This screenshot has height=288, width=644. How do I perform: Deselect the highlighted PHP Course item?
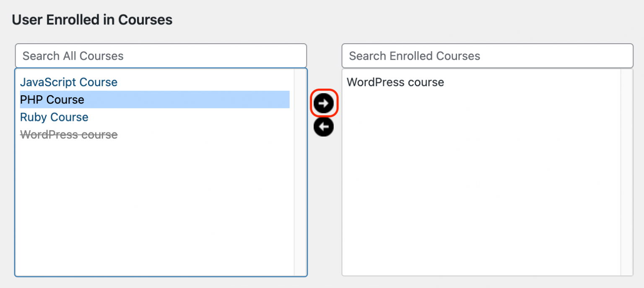52,99
